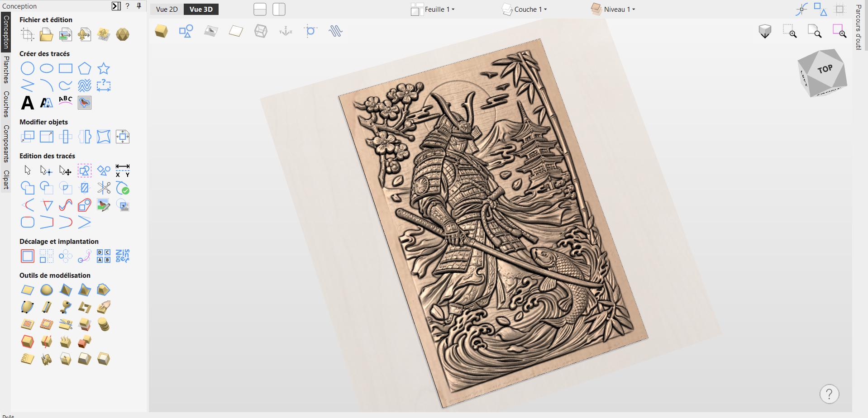Screen dimensions: 868x418
Task: Split view vertically
Action: click(x=279, y=9)
